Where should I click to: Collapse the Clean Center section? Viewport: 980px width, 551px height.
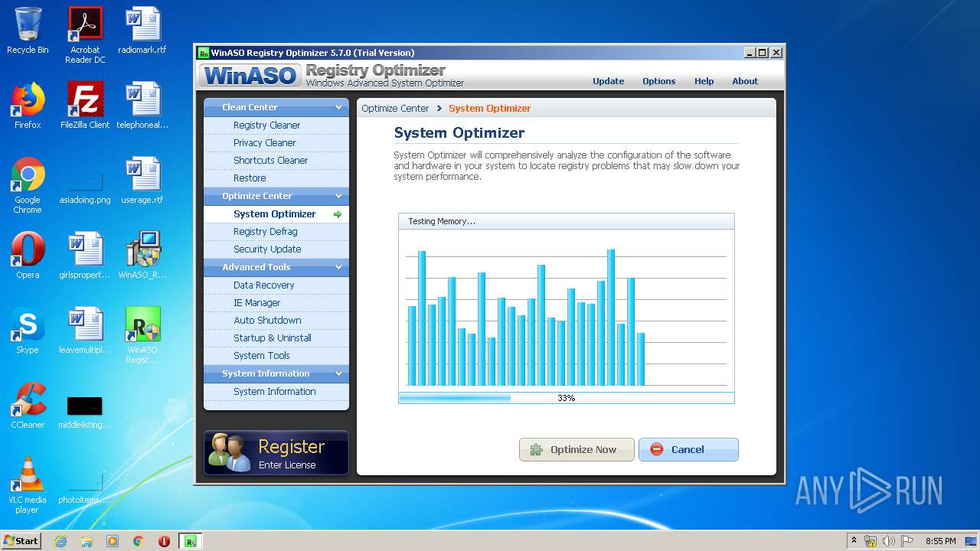(x=338, y=107)
